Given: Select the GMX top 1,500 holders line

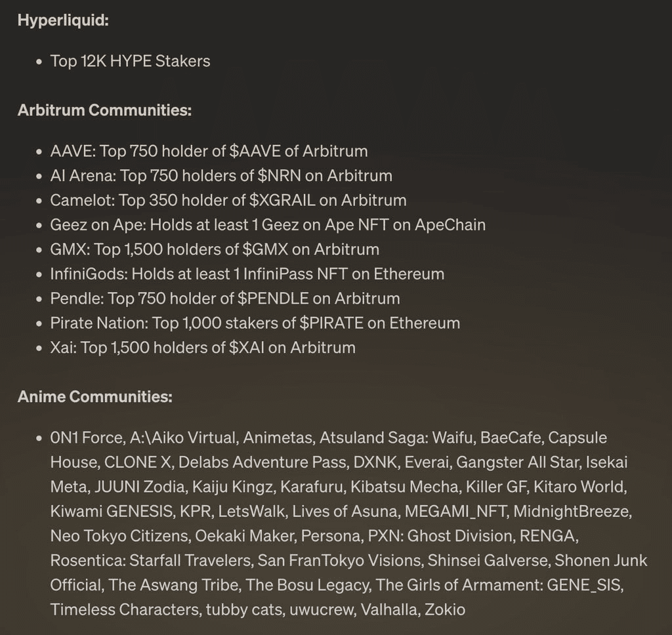Looking at the screenshot, I should (215, 249).
